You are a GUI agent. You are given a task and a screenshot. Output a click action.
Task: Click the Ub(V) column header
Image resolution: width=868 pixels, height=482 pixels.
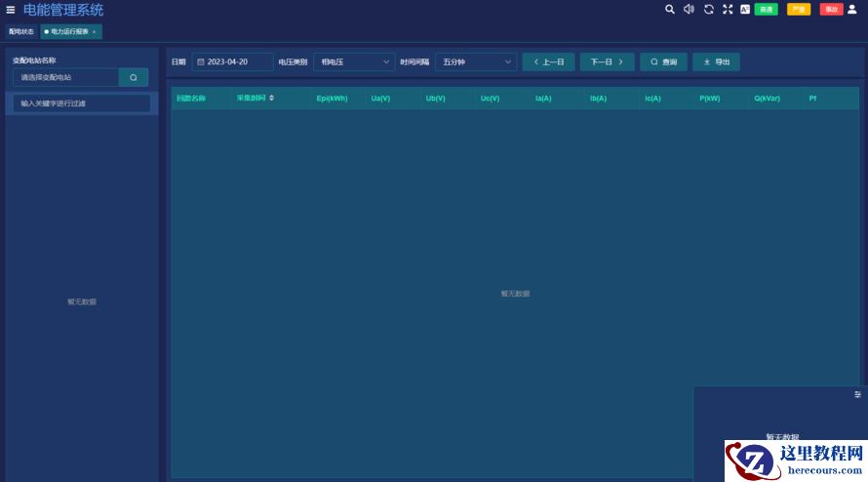pos(436,99)
